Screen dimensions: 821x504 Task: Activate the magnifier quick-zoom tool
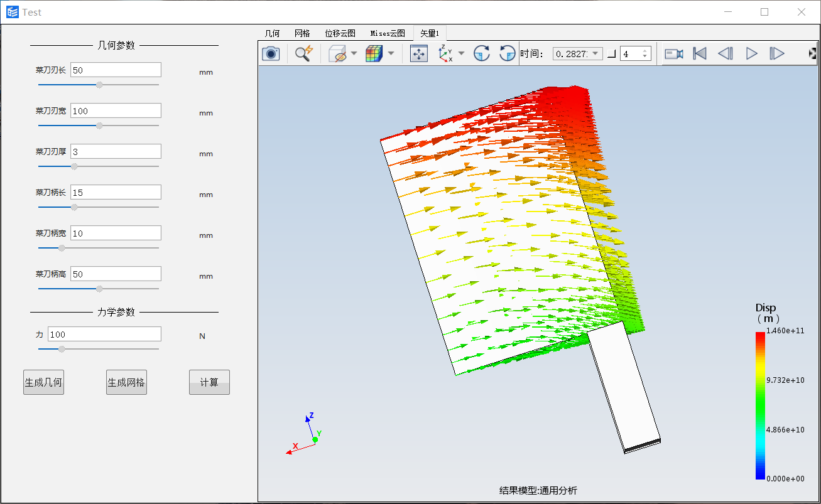[x=304, y=53]
